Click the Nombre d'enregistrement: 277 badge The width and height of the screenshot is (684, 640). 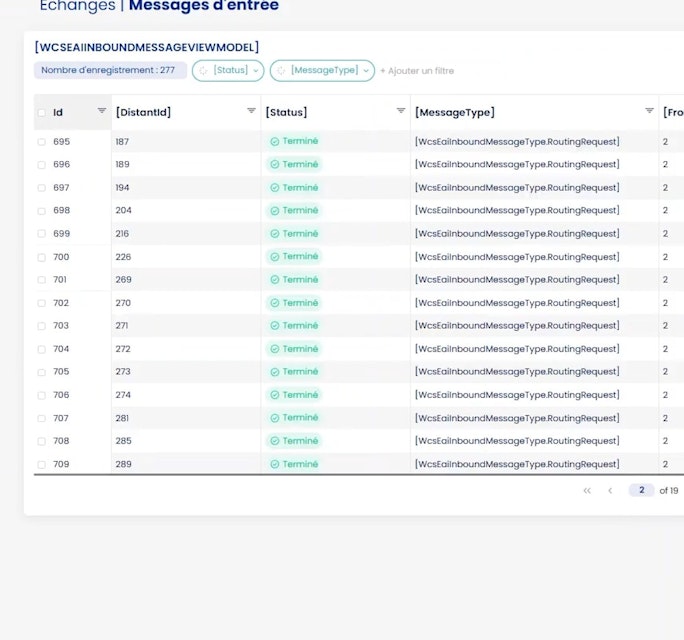click(x=110, y=71)
